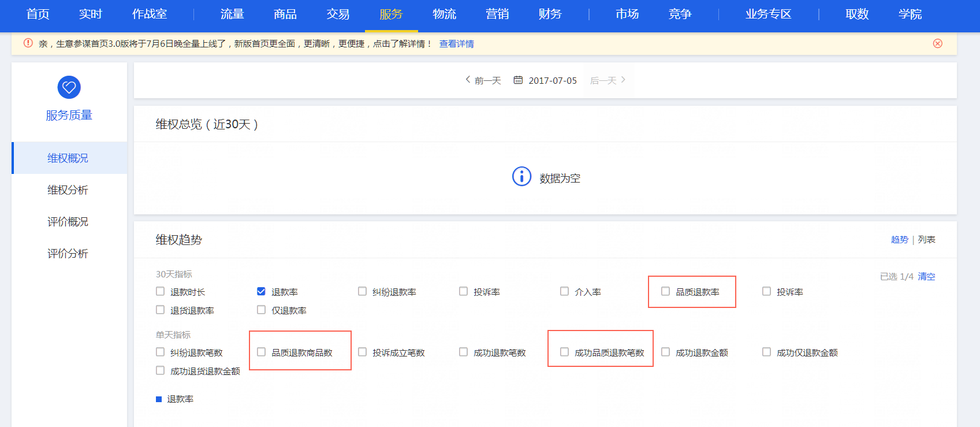Check the 成功退货退款金额 checkbox

pos(160,370)
